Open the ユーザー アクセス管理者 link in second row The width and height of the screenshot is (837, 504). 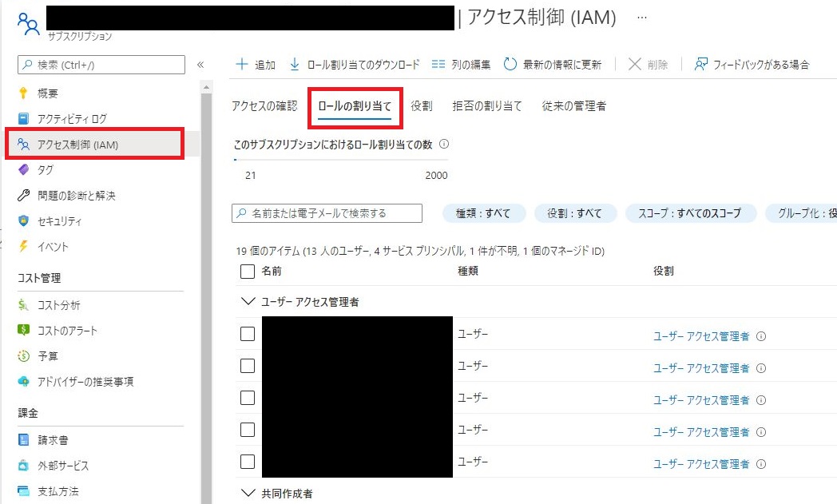coord(701,368)
